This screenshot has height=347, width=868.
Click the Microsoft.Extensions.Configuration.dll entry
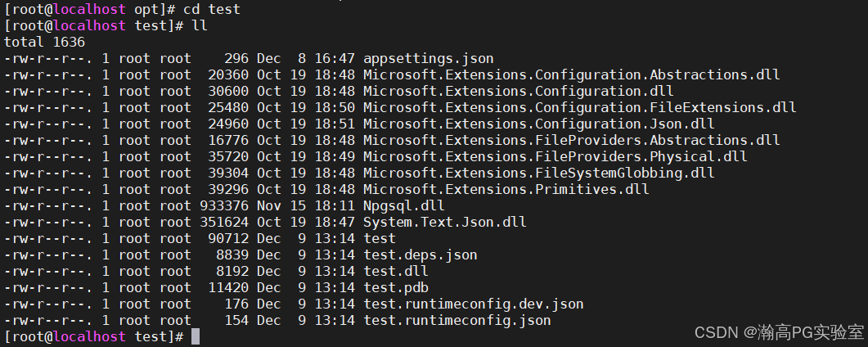pyautogui.click(x=519, y=92)
